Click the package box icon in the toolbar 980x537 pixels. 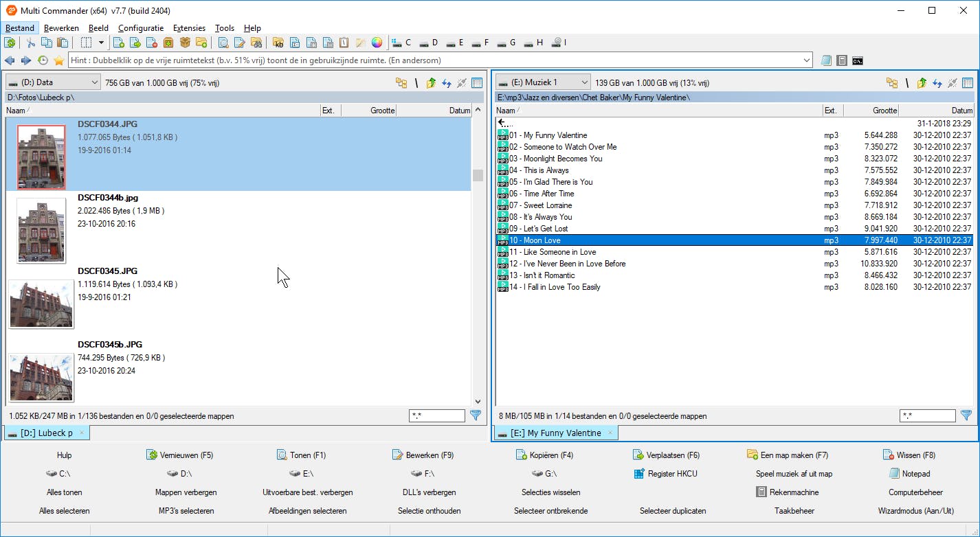(x=185, y=43)
